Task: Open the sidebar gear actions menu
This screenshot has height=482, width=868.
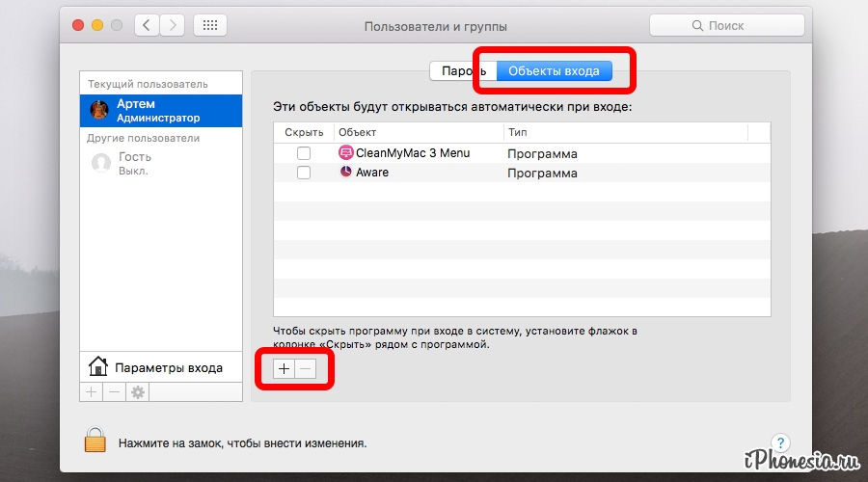Action: click(137, 392)
